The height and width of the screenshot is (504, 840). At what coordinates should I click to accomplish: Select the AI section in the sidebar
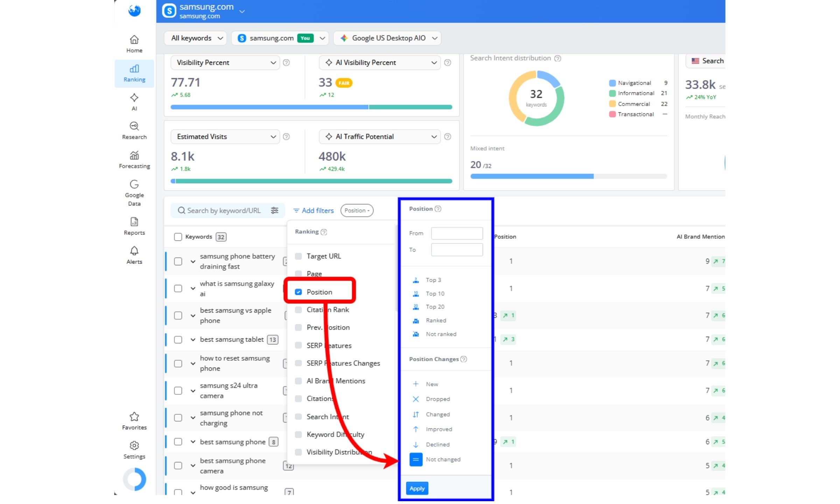coord(134,102)
